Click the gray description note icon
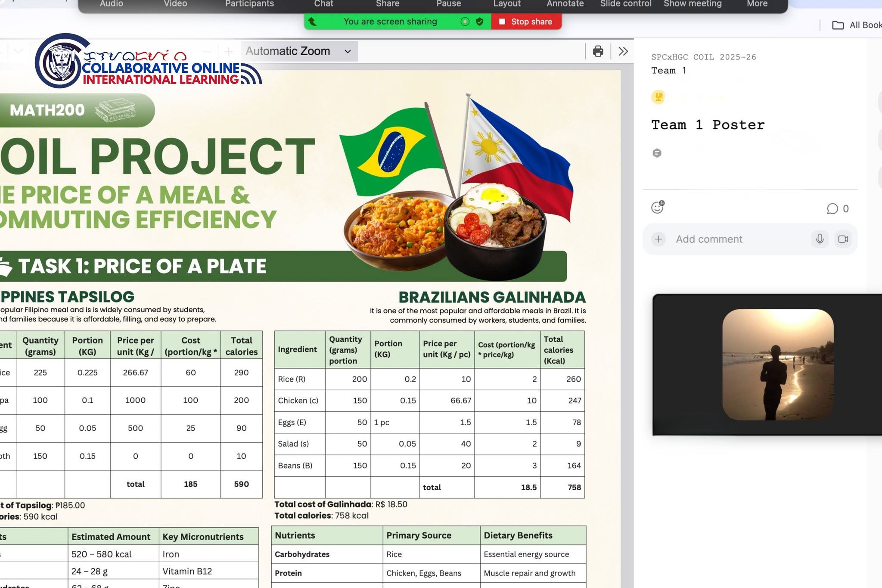Screen dimensions: 882x588 (x=657, y=153)
